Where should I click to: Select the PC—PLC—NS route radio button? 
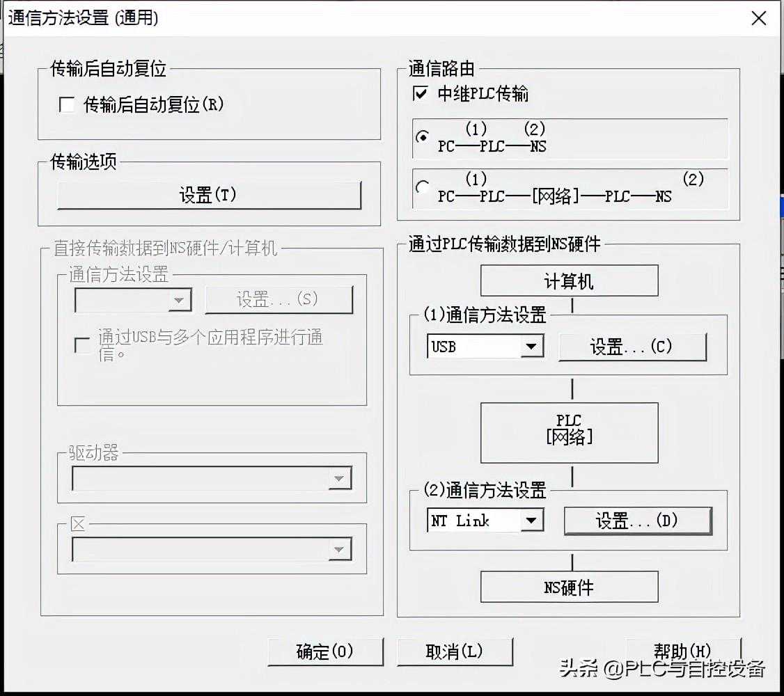click(x=422, y=137)
